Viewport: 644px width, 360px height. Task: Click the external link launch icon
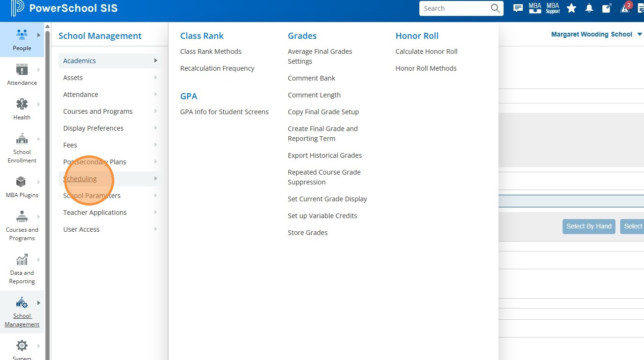coord(607,8)
